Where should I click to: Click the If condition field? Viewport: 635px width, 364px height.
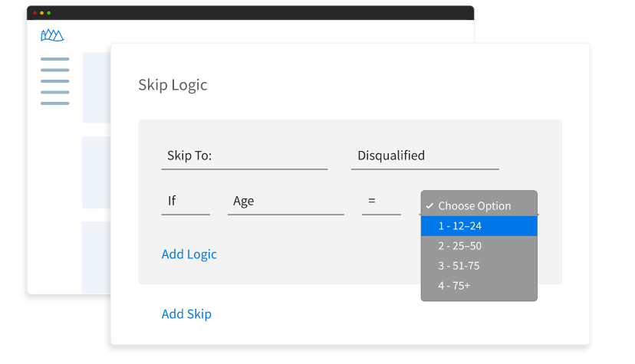click(x=185, y=202)
